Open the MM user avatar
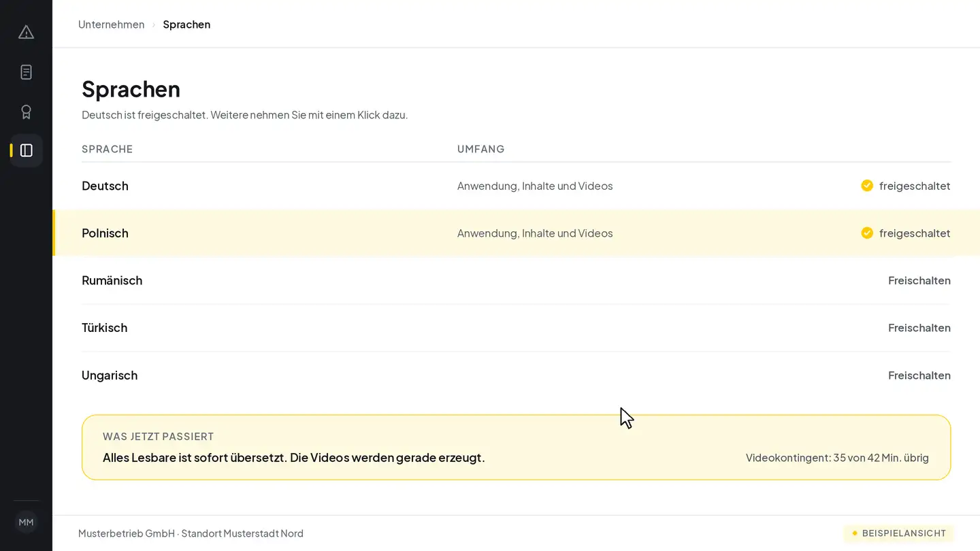 pos(26,522)
